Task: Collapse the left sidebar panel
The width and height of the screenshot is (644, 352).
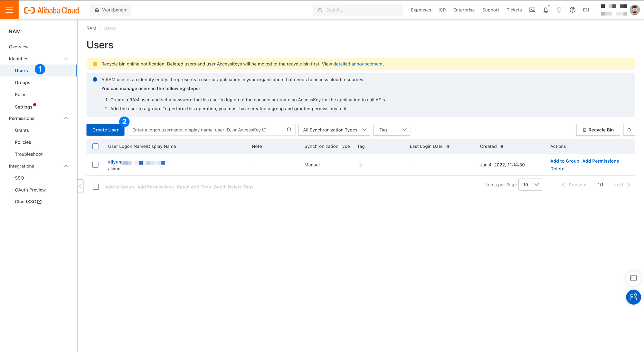Action: click(x=80, y=186)
